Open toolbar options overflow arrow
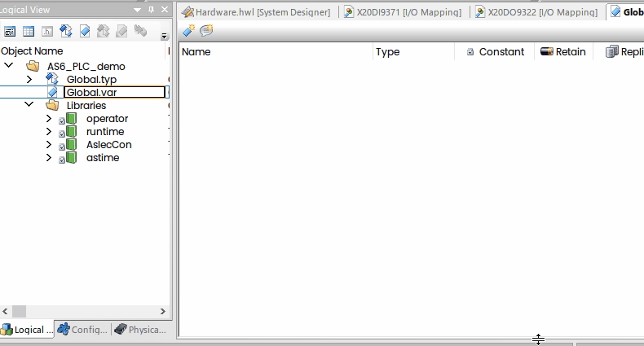Viewport: 644px width, 346px height. pyautogui.click(x=165, y=36)
